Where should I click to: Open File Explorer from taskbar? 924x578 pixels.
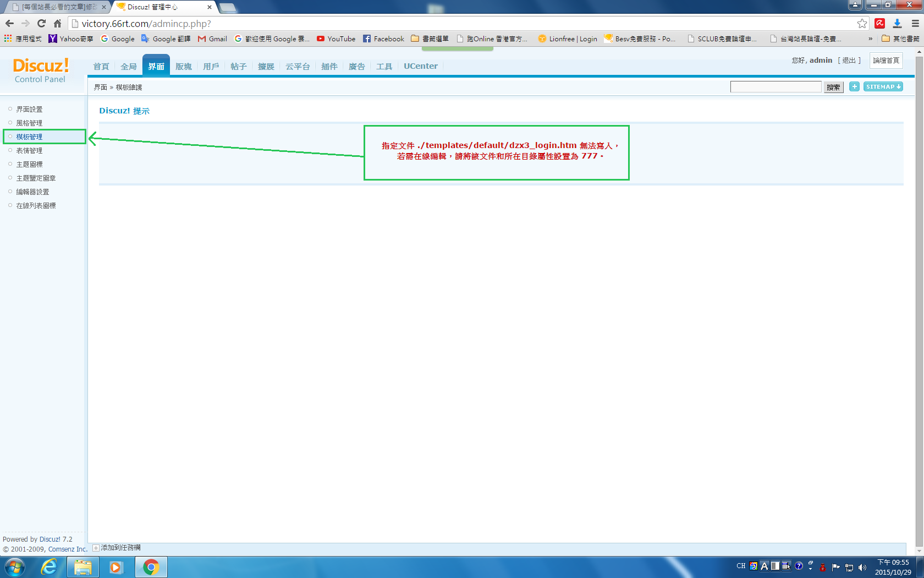83,567
